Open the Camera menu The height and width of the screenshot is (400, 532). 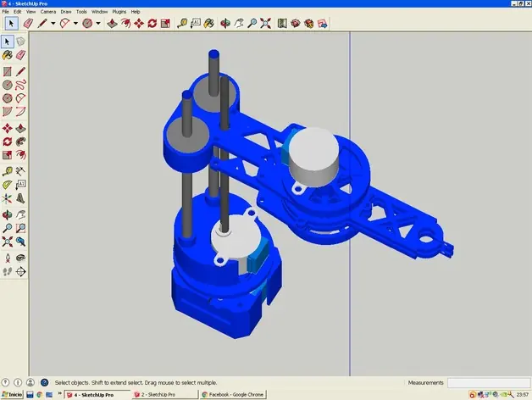click(48, 12)
